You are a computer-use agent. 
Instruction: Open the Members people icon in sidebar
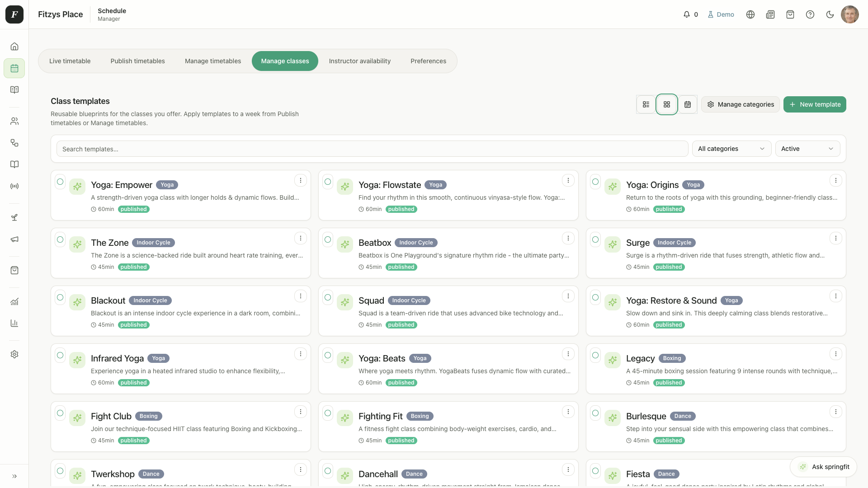14,121
